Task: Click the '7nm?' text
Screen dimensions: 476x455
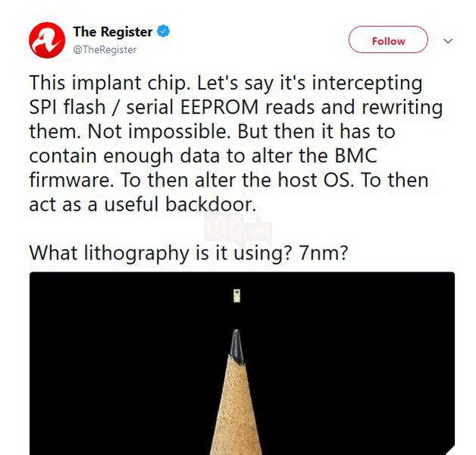Action: [323, 253]
